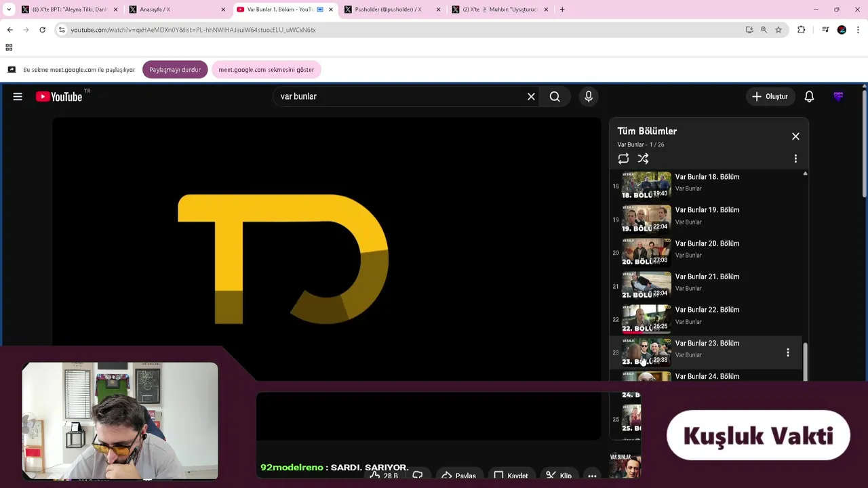Click the 'Var Bunlar 23. Bölüm' title
The height and width of the screenshot is (488, 868).
[x=707, y=344]
